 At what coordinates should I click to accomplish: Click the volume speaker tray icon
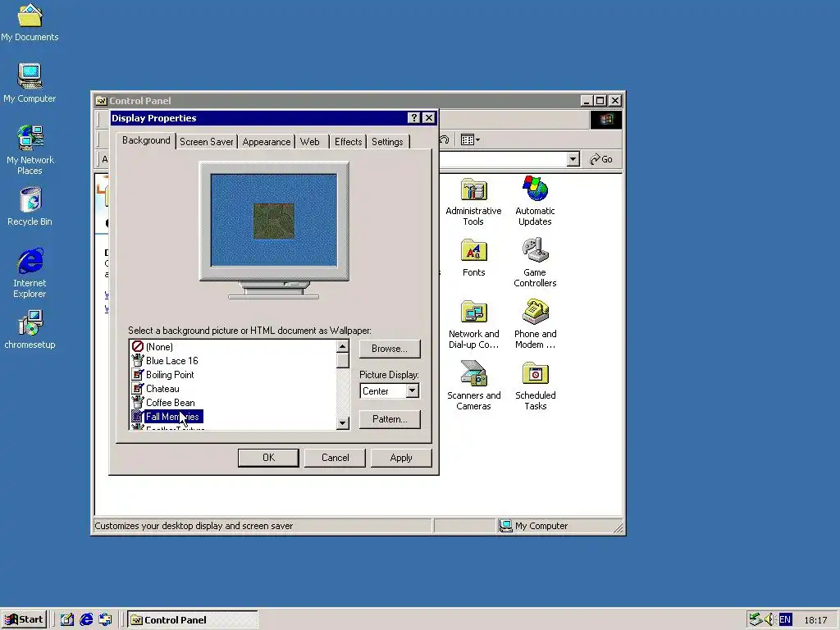click(x=769, y=620)
